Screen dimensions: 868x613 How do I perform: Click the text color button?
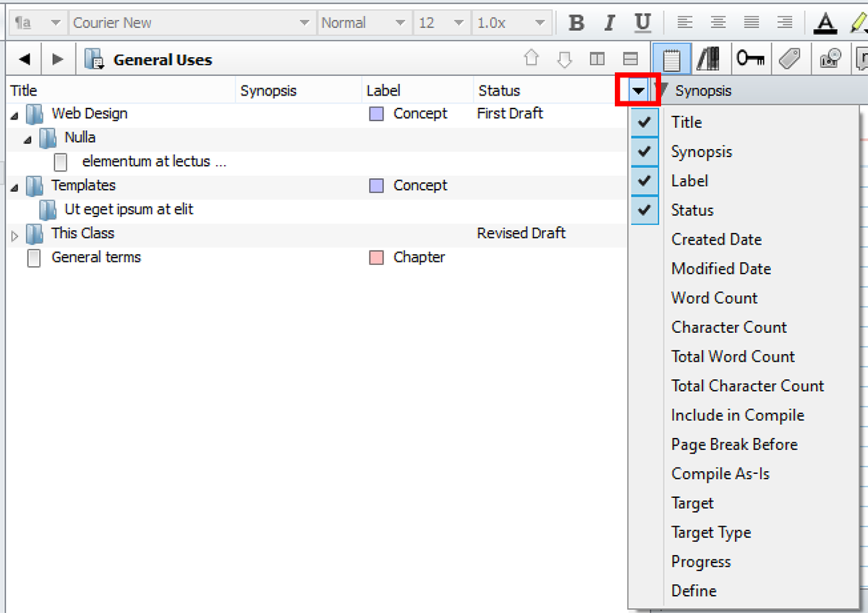pos(825,23)
